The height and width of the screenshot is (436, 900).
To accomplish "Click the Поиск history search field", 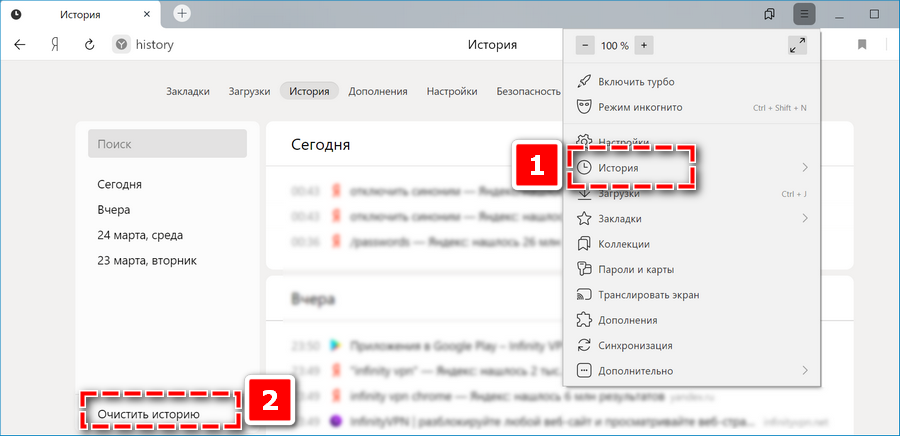I will [x=167, y=144].
